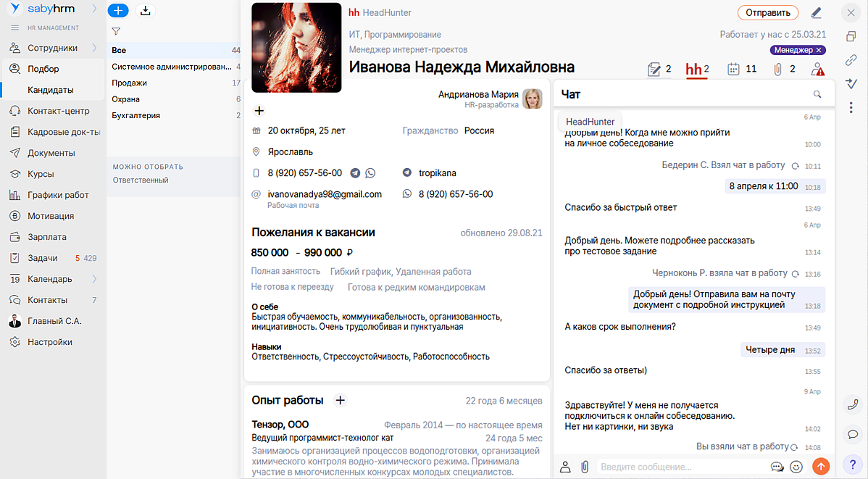
Task: Select the Продажи category in the list
Action: click(x=130, y=83)
